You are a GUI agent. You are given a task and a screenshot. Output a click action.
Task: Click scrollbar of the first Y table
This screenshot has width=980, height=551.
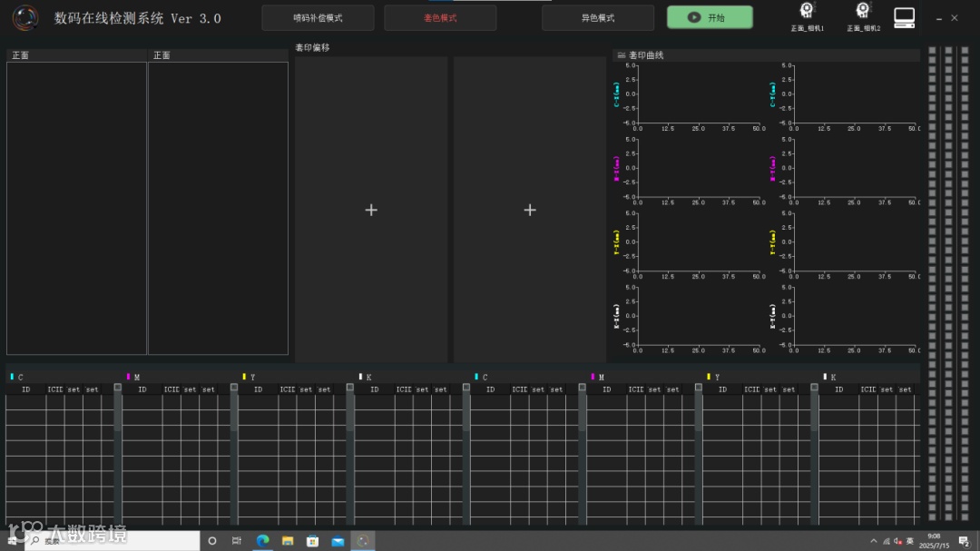click(350, 454)
